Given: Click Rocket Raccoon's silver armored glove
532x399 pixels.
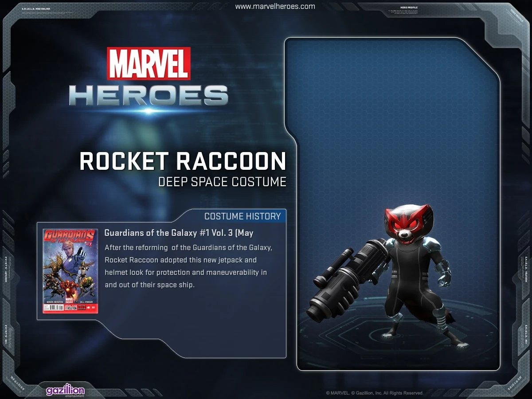Looking at the screenshot, I should (x=443, y=274).
